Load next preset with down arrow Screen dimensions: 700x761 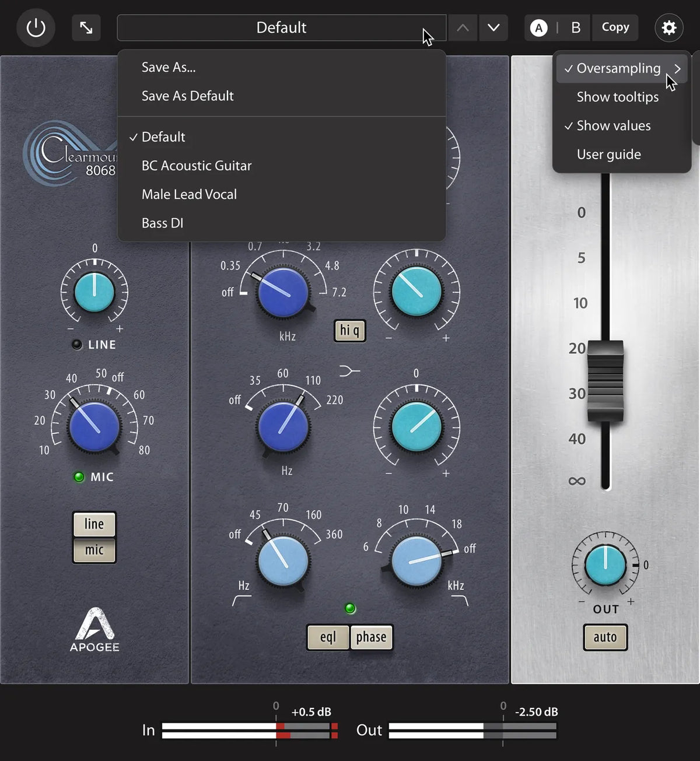click(494, 27)
